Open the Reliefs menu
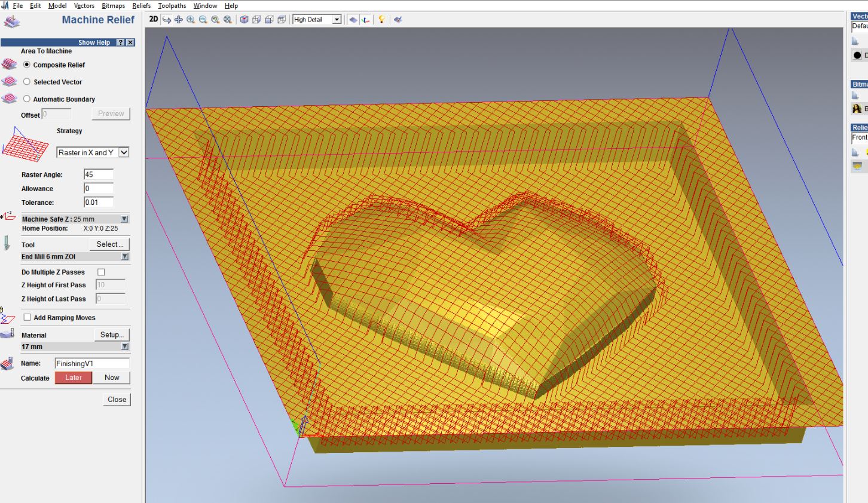This screenshot has width=868, height=503. [142, 5]
